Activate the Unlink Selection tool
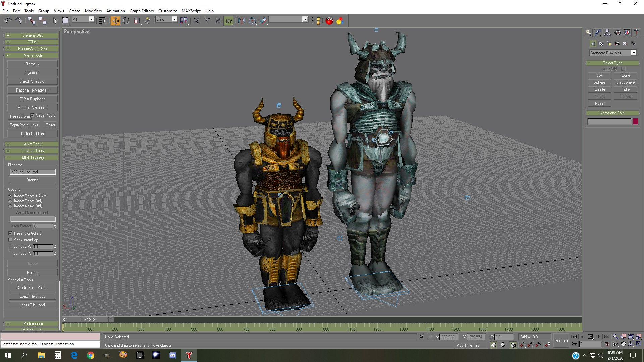Image resolution: width=644 pixels, height=362 pixels. 42,21
